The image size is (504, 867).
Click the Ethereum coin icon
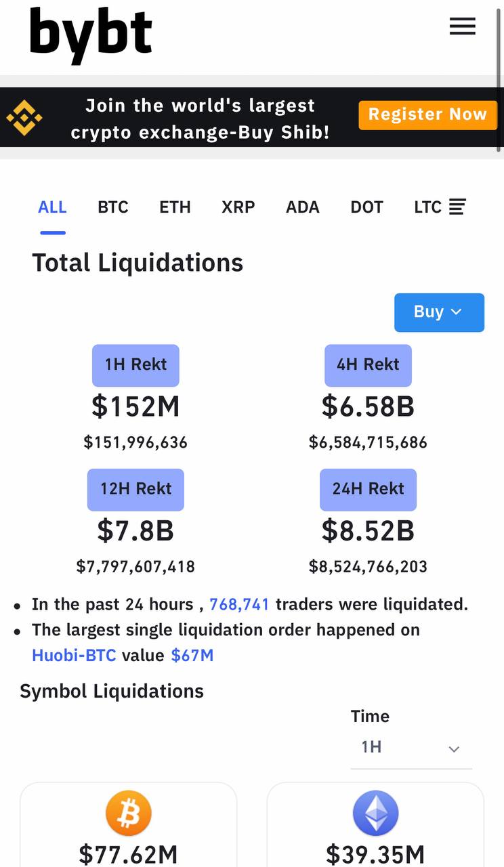point(375,813)
